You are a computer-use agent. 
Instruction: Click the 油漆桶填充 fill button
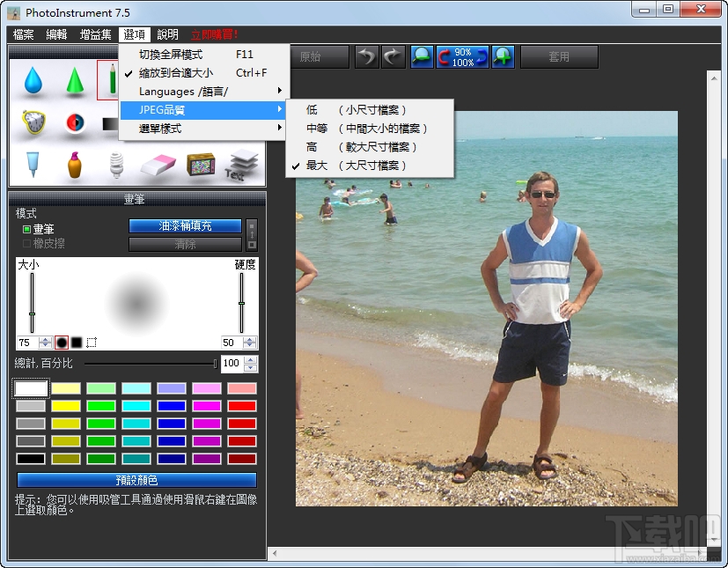click(x=186, y=225)
